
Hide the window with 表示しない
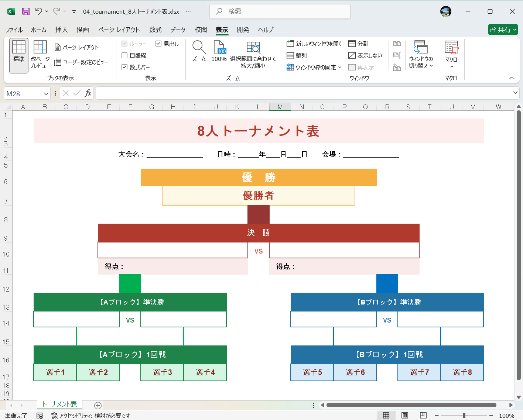(x=365, y=55)
